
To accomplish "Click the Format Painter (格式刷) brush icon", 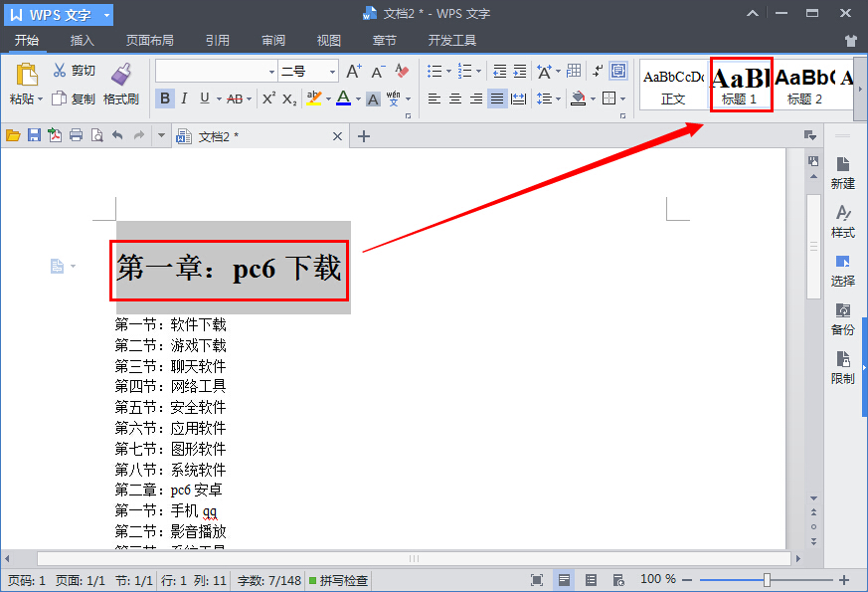I will pyautogui.click(x=120, y=74).
